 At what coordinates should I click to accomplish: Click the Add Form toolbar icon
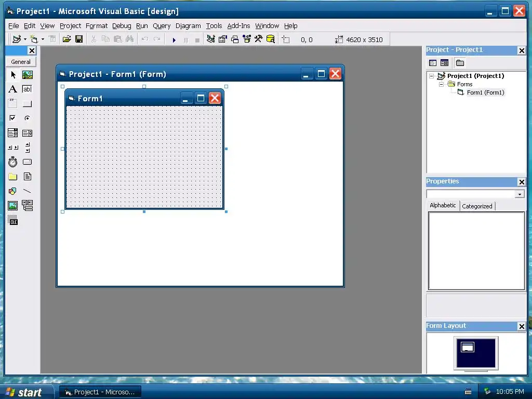pyautogui.click(x=34, y=39)
